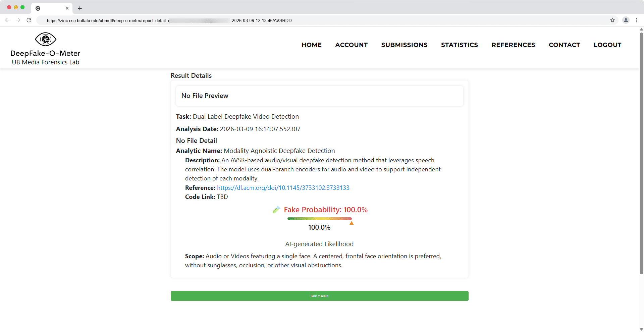Go to the HOME page
This screenshot has width=644, height=332.
point(311,45)
